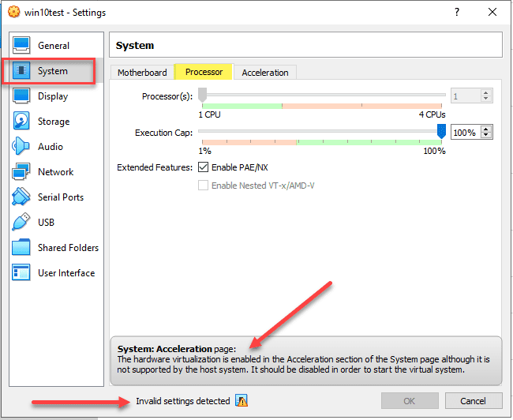
Task: Increase Execution Cap with up arrow
Action: coord(486,129)
